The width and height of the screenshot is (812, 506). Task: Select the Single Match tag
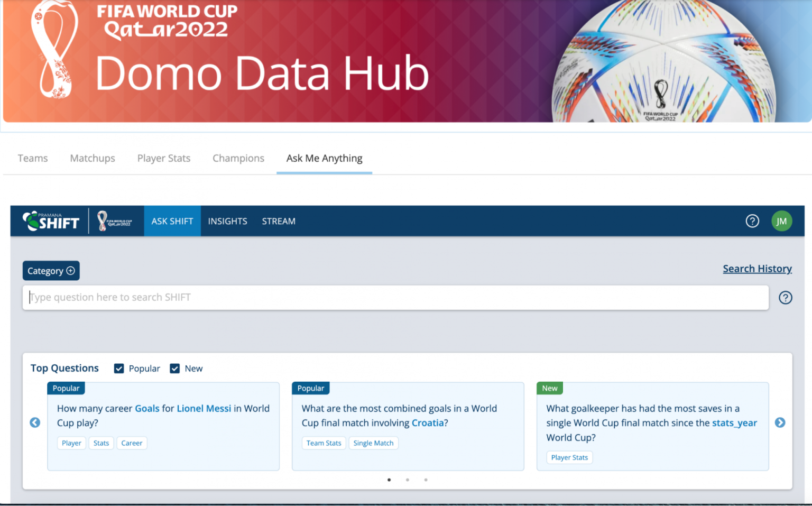374,443
